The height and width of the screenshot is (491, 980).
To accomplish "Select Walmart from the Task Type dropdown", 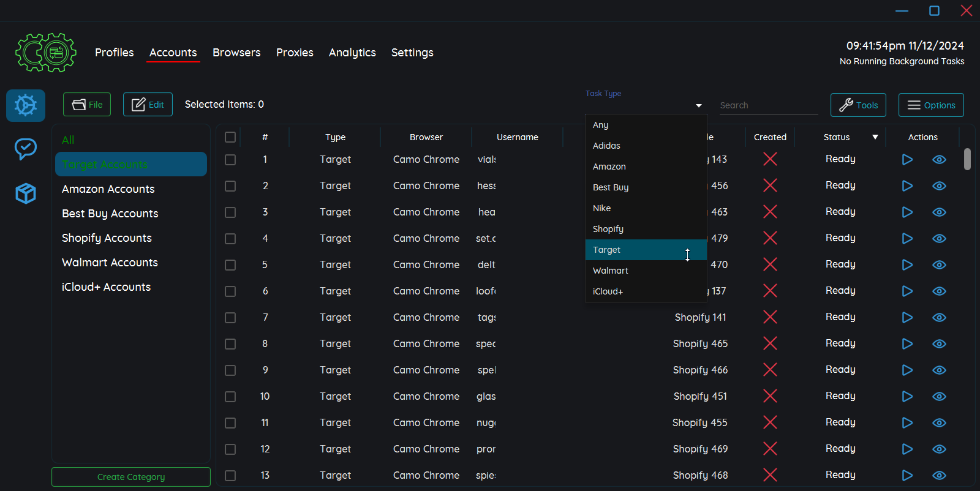I will pos(611,271).
